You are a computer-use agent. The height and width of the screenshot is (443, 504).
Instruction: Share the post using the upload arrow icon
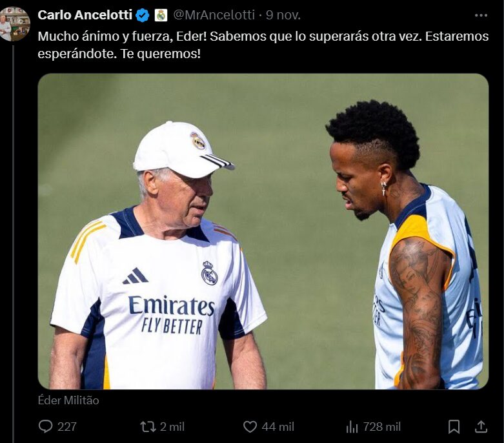[x=481, y=427]
